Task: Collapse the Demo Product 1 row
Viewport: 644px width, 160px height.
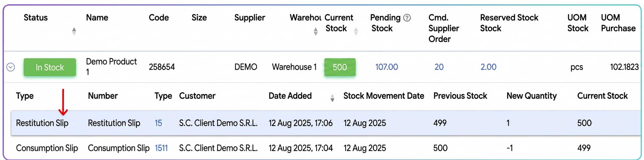Action: pyautogui.click(x=11, y=67)
